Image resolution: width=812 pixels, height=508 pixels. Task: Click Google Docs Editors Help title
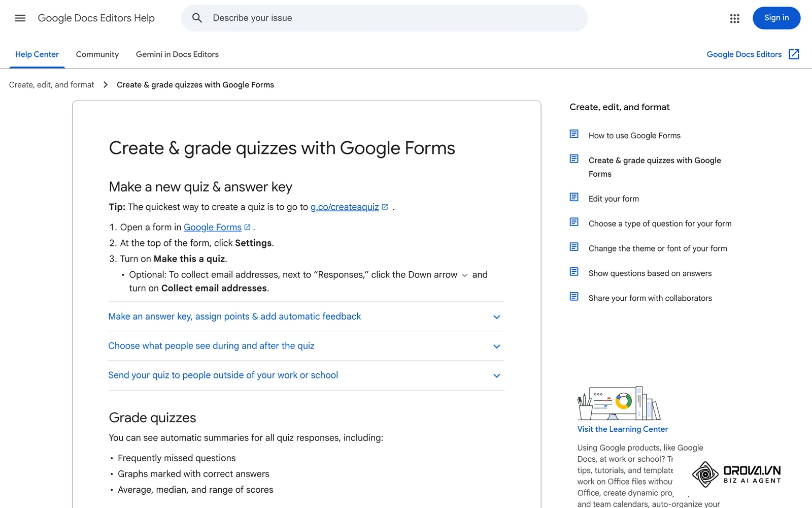[96, 18]
